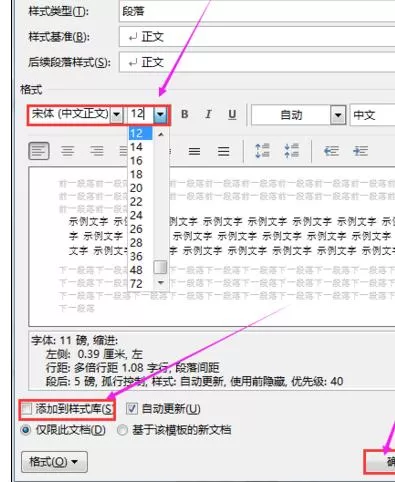Pick font size 26 from list

coord(140,229)
